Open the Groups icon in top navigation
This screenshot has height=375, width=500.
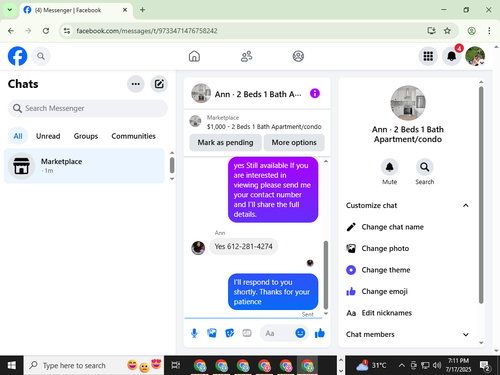298,56
